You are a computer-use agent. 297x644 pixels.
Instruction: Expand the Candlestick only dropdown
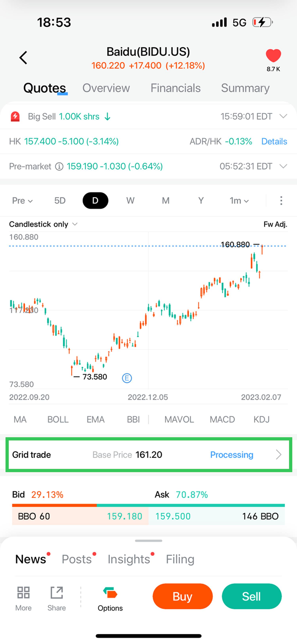click(x=43, y=224)
